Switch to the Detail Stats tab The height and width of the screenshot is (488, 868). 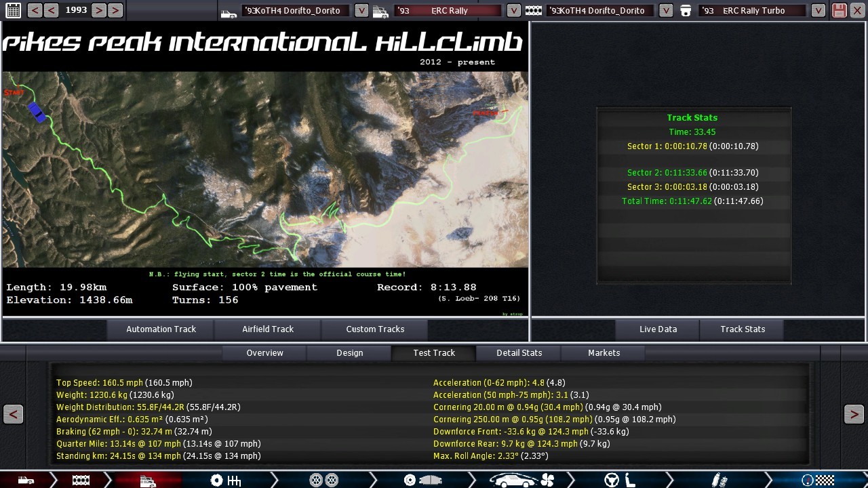519,352
